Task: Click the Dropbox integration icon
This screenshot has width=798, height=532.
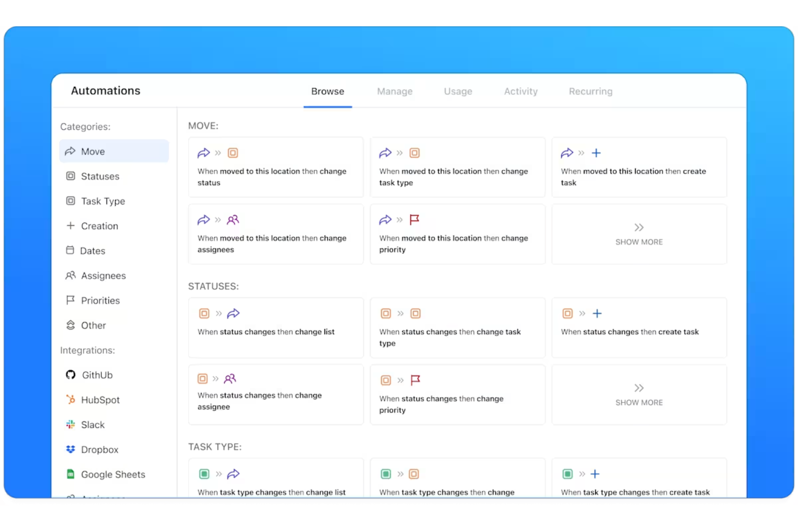Action: pyautogui.click(x=71, y=450)
